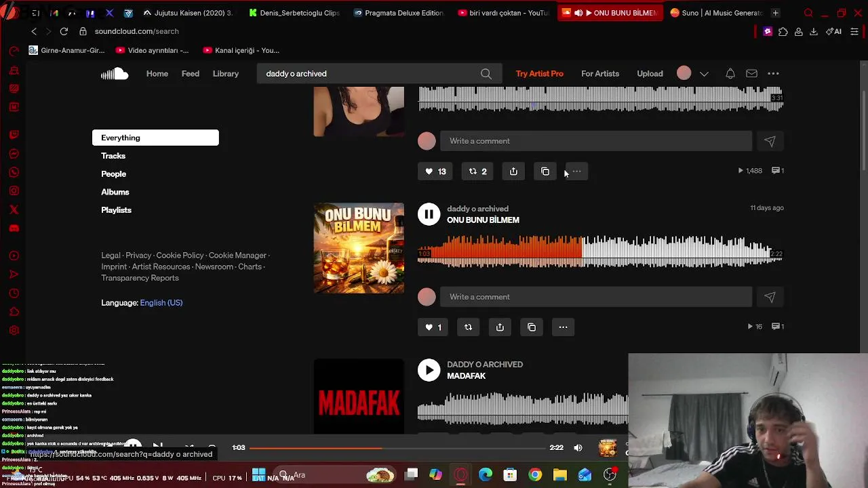868x488 pixels.
Task: Mute volume in bottom player bar
Action: (x=578, y=448)
